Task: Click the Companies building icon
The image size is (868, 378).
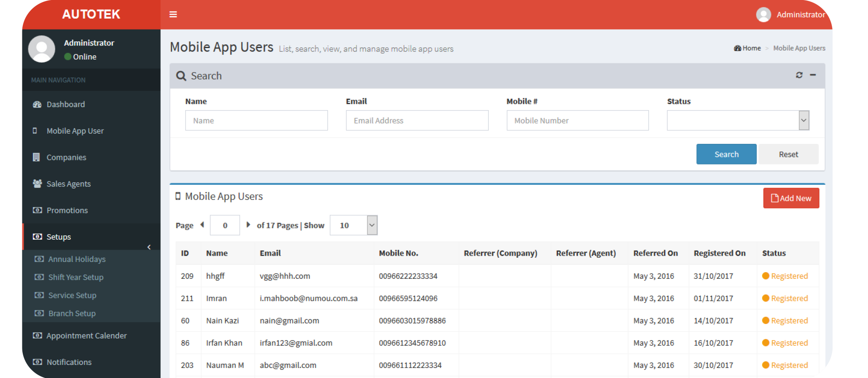Action: pyautogui.click(x=36, y=157)
